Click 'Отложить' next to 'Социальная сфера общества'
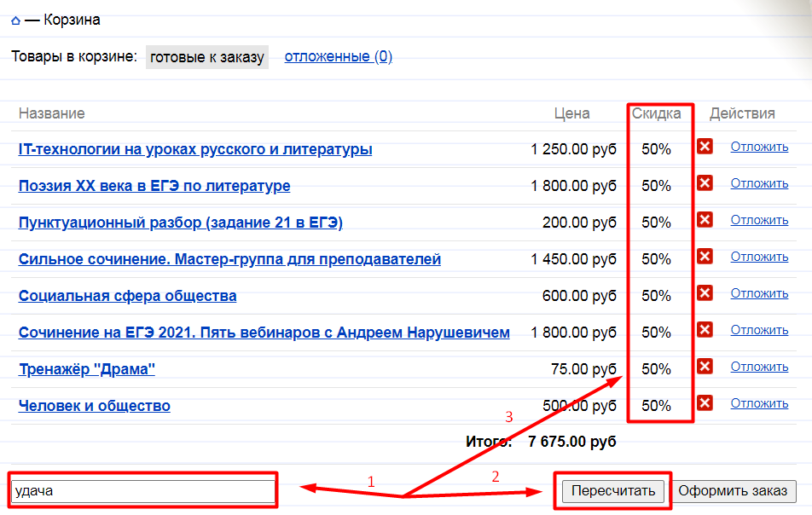812x515 pixels. [x=759, y=293]
